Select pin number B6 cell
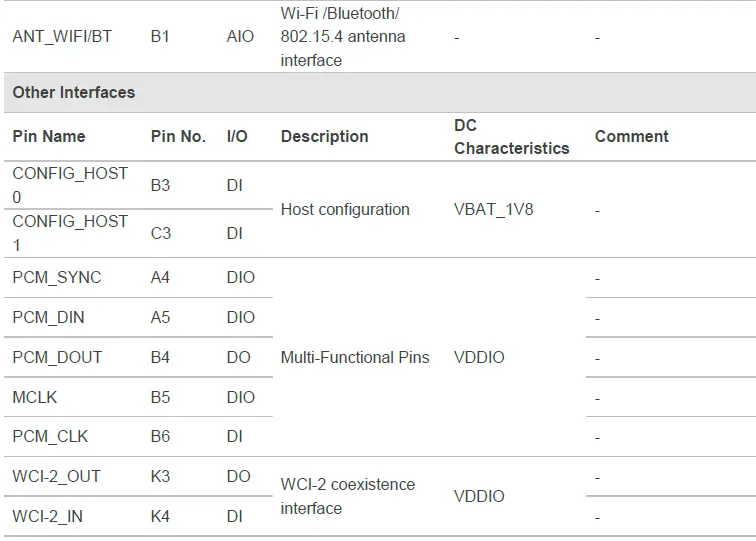Image resolution: width=756 pixels, height=541 pixels. click(160, 437)
